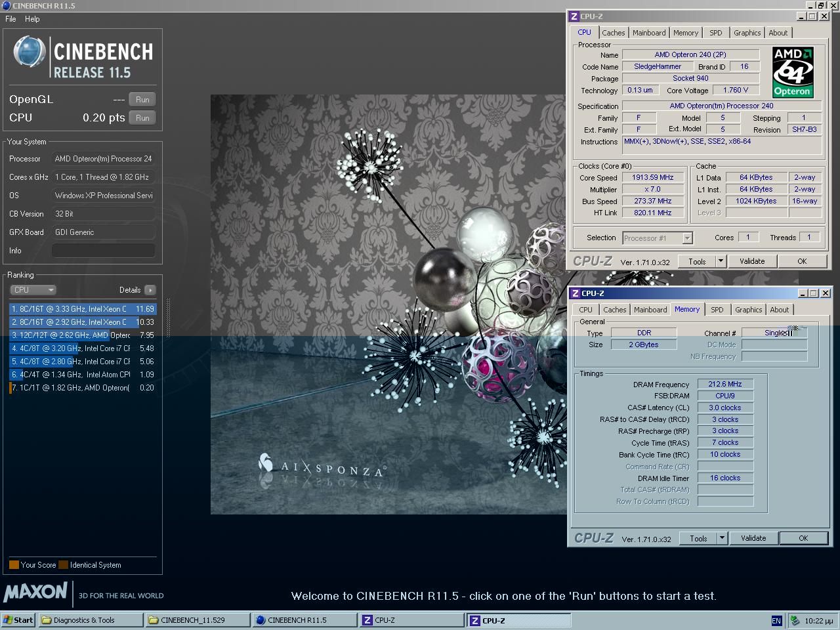Select ranking row 4C/4T @ 1.34 GHz Atom

[83, 375]
